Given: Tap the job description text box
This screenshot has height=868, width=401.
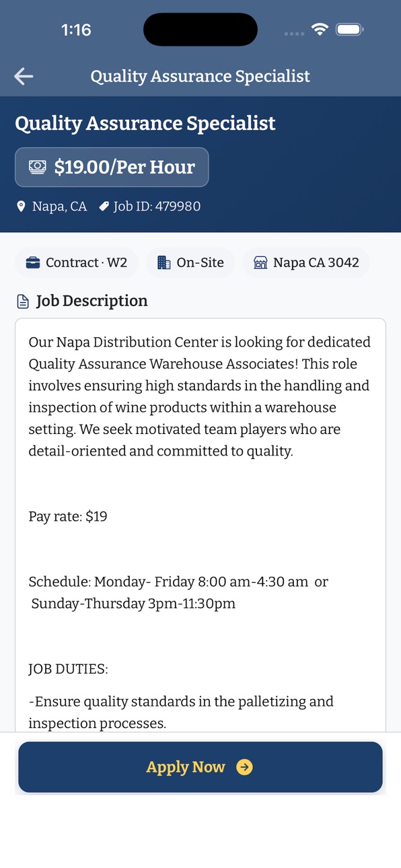Looking at the screenshot, I should tap(200, 525).
